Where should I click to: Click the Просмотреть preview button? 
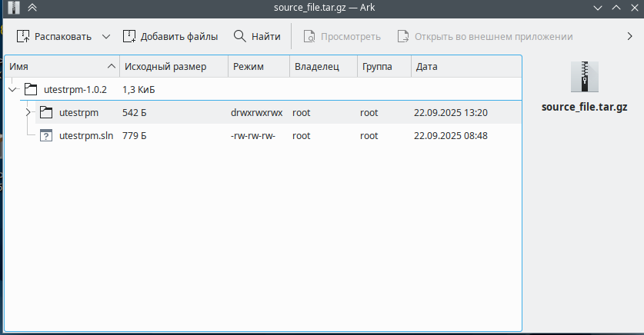pos(342,36)
